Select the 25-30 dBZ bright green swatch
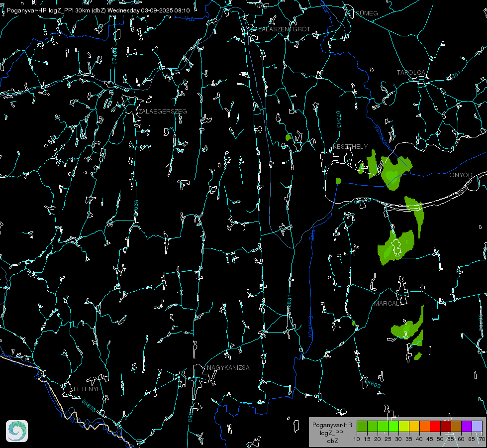The width and height of the screenshot is (487, 448). [393, 427]
